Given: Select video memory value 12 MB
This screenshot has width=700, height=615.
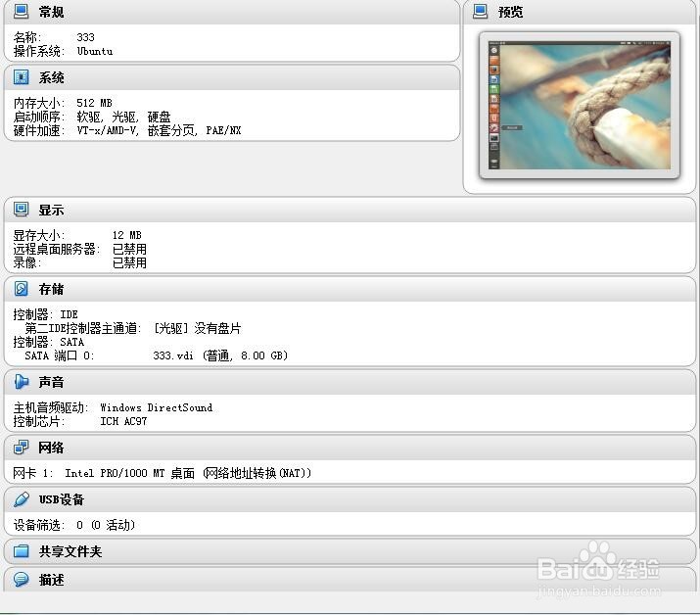Looking at the screenshot, I should coord(127,235).
